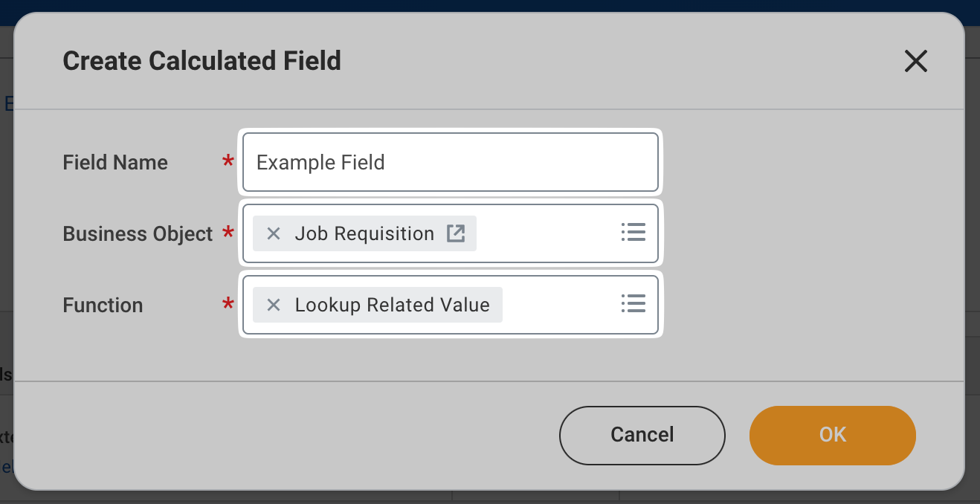Click the Business Object label
Viewport: 980px width, 504px height.
point(138,234)
